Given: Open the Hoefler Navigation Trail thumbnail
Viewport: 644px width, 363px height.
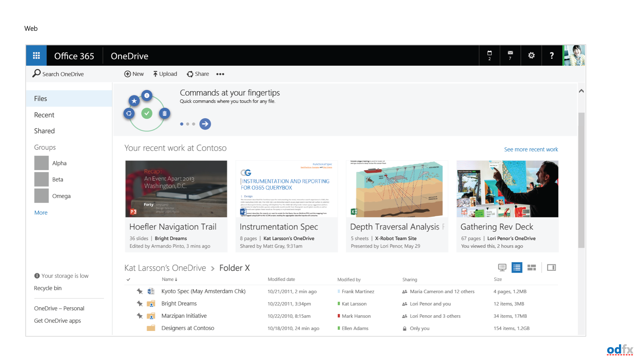Looking at the screenshot, I should (x=176, y=189).
